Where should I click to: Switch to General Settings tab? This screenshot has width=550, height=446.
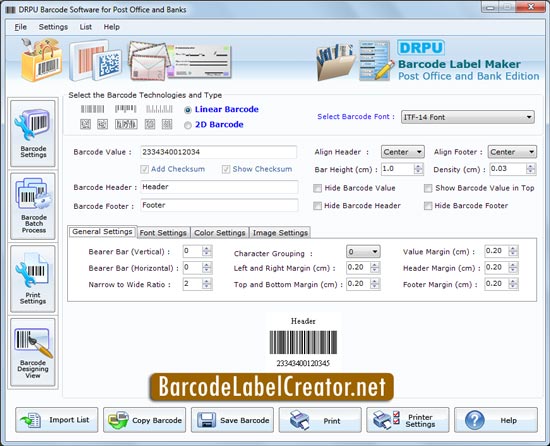[102, 232]
